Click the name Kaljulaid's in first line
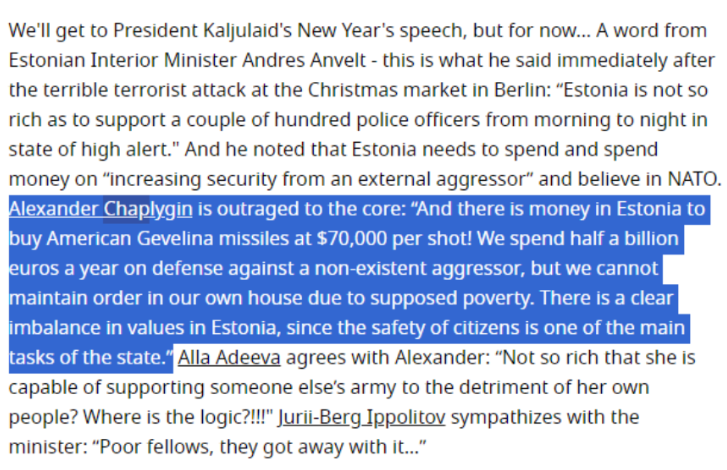The height and width of the screenshot is (470, 727). [x=248, y=31]
